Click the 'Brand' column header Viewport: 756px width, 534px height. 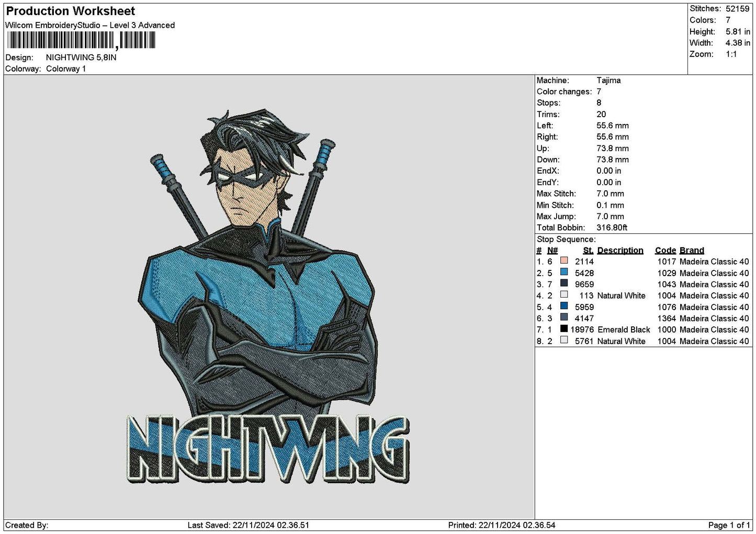[x=692, y=251]
